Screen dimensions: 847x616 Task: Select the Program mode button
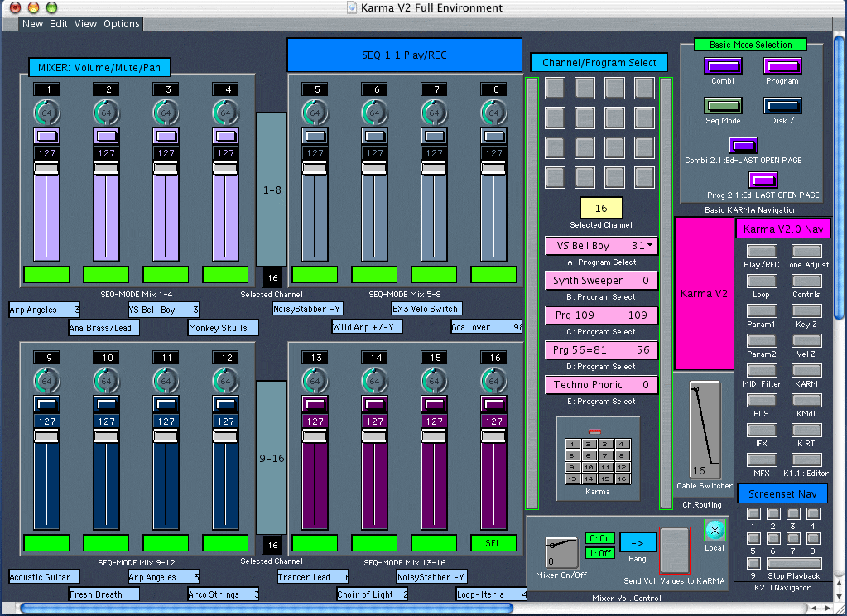tap(782, 66)
